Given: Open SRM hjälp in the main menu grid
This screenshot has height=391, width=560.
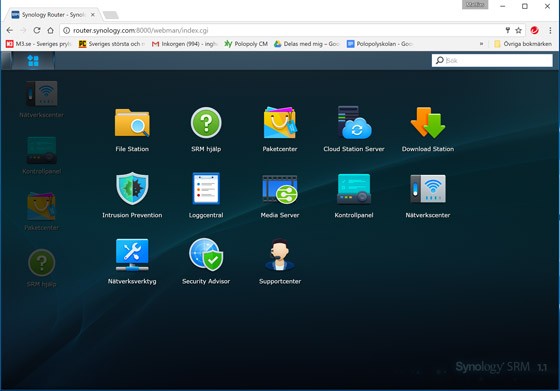Looking at the screenshot, I should pyautogui.click(x=206, y=130).
